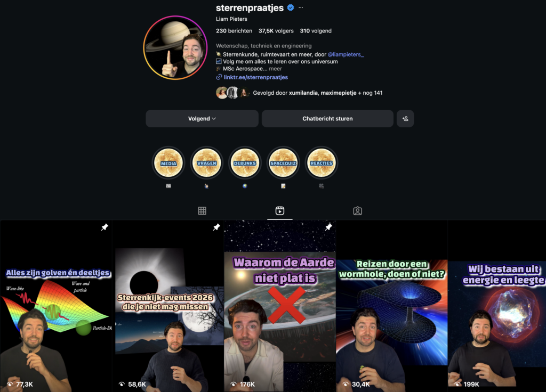Open the VRAGEN story highlight
546x392 pixels.
[207, 163]
